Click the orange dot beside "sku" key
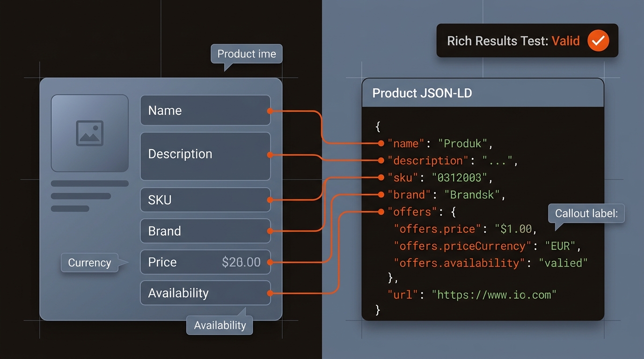Viewport: 644px width, 359px height. point(381,178)
